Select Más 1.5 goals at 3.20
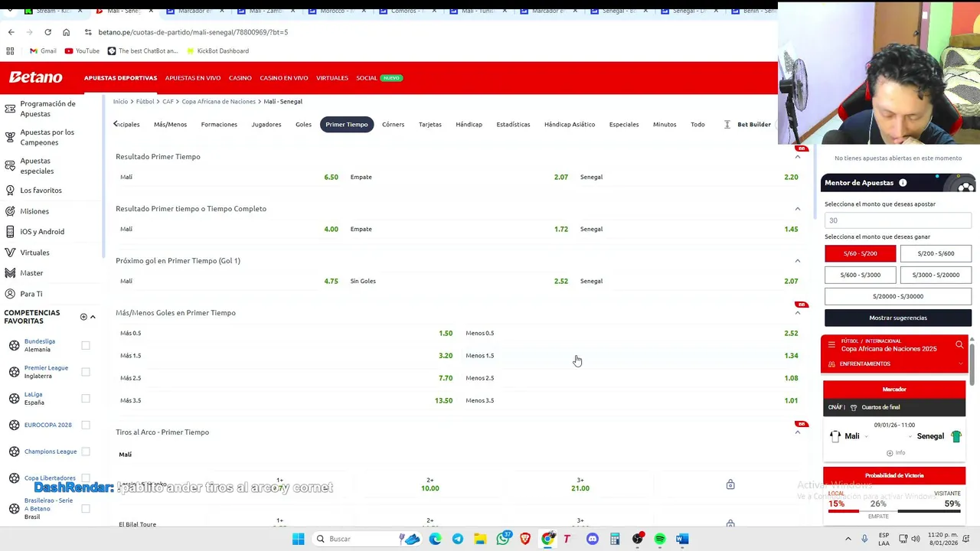The image size is (980, 551). tap(286, 355)
